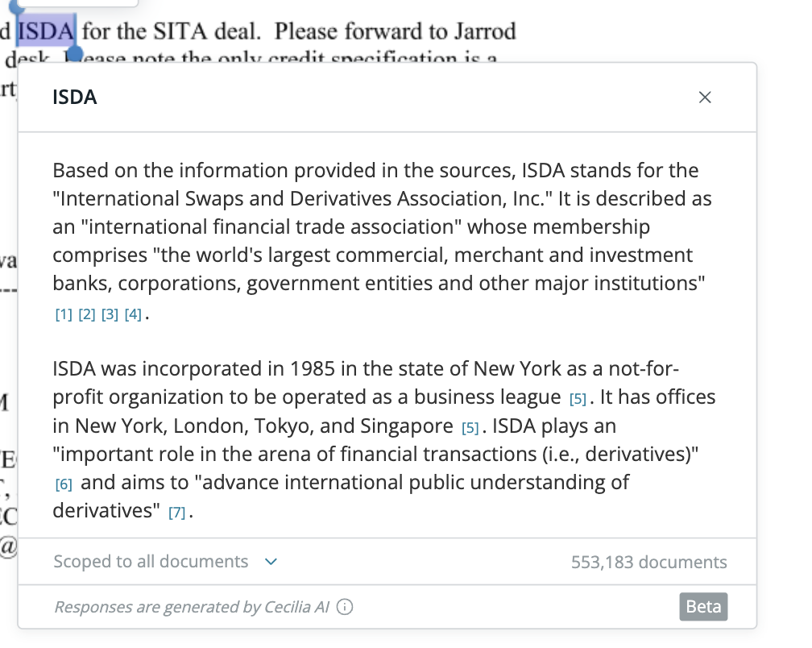Open citation [6] source
This screenshot has height=648, width=812.
coord(64,484)
